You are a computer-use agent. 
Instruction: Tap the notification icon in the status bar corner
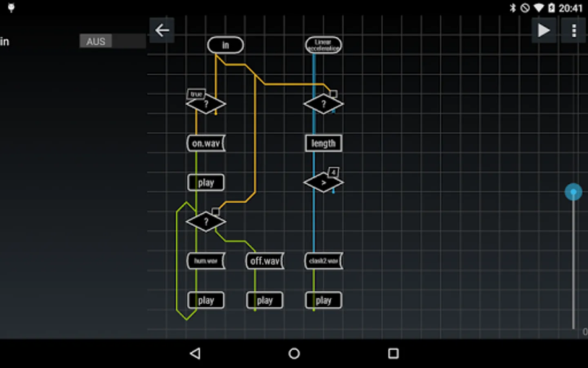point(11,8)
